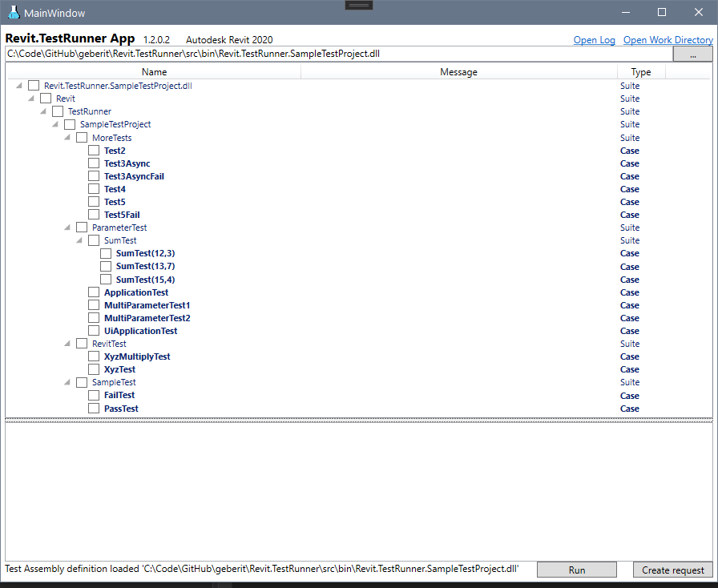Click the Message column header

tap(458, 72)
